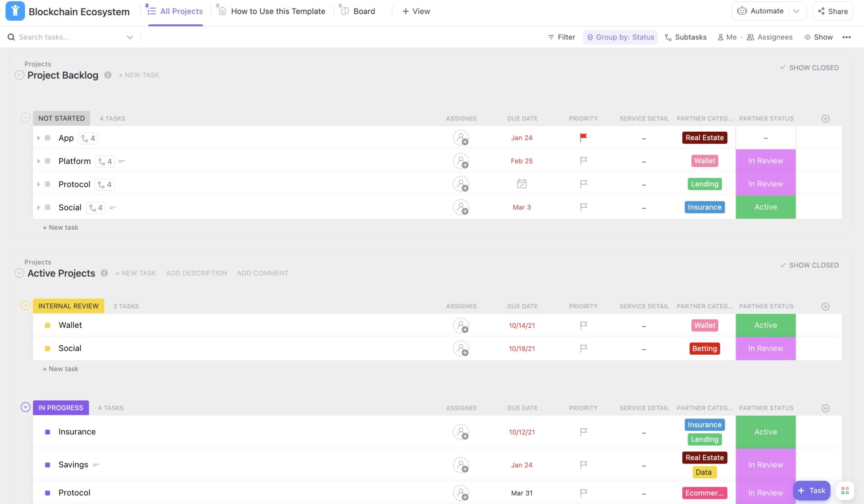
Task: Click the three-dot more options icon
Action: [846, 37]
